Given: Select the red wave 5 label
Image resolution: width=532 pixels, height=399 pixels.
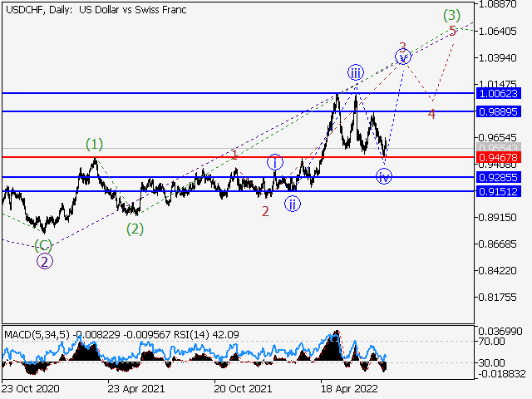Looking at the screenshot, I should click(452, 31).
